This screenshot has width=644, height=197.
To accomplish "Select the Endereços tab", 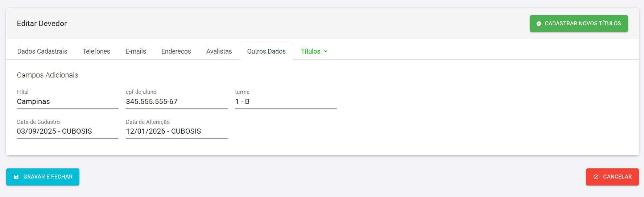I will coord(176,51).
